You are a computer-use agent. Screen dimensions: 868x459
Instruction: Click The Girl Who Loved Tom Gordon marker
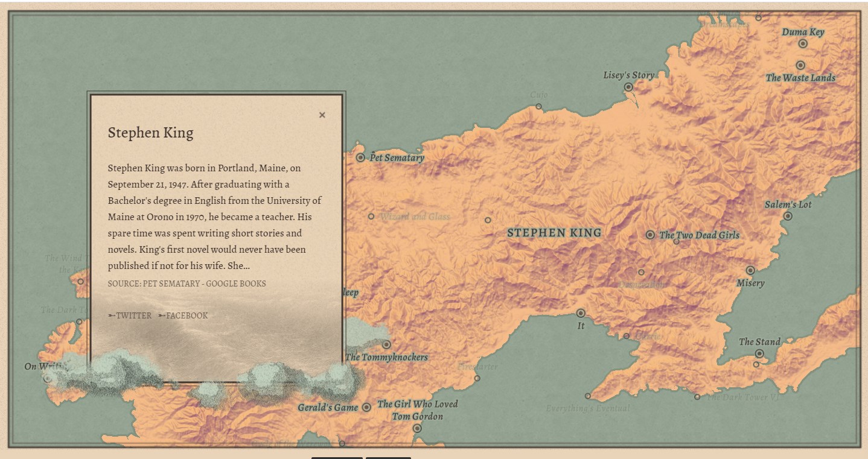coord(417,428)
